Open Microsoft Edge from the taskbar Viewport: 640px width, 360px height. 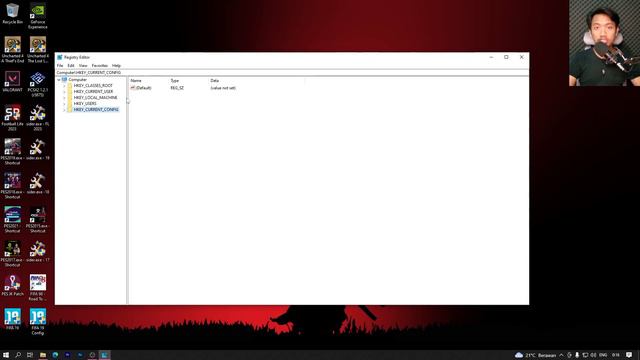pyautogui.click(x=55, y=355)
